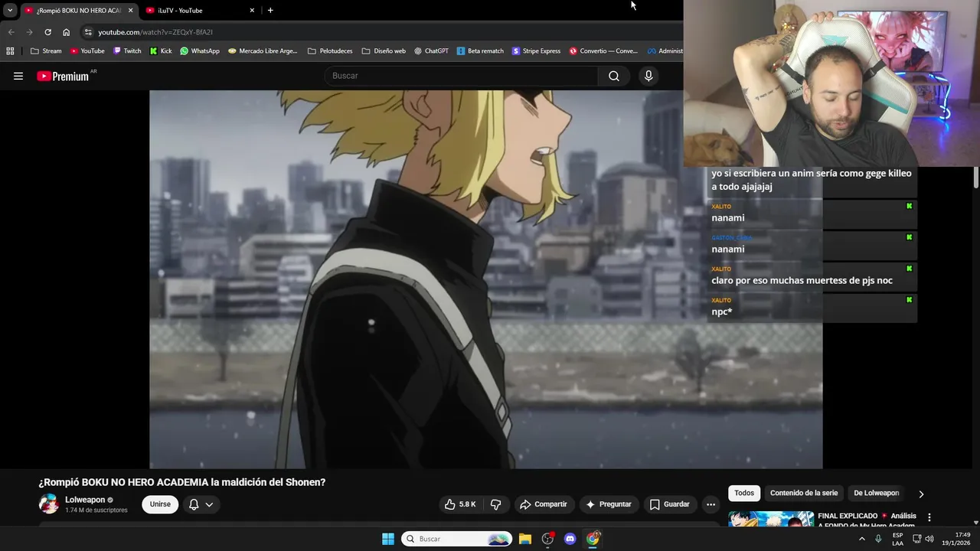Show more filter chips with right arrow
The height and width of the screenshot is (551, 980).
click(x=921, y=494)
